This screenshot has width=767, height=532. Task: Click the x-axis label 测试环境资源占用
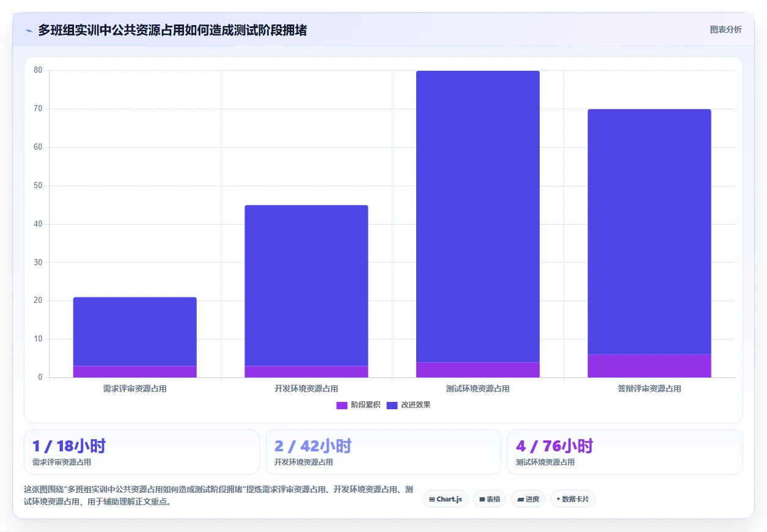point(478,388)
